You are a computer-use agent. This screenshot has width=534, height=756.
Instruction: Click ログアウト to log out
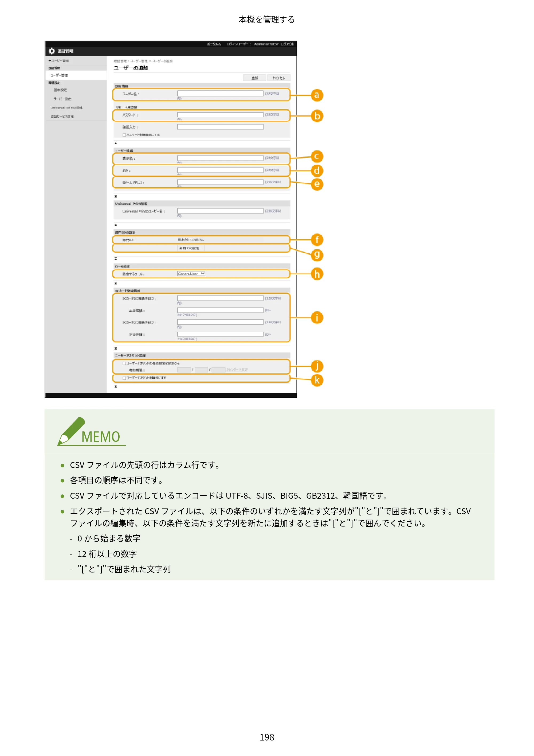tap(287, 44)
